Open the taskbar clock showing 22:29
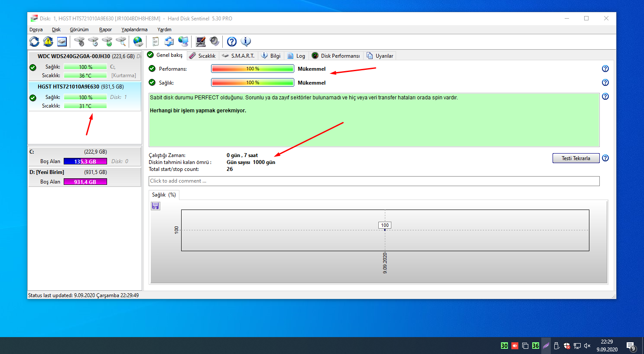The width and height of the screenshot is (644, 354). (x=607, y=345)
